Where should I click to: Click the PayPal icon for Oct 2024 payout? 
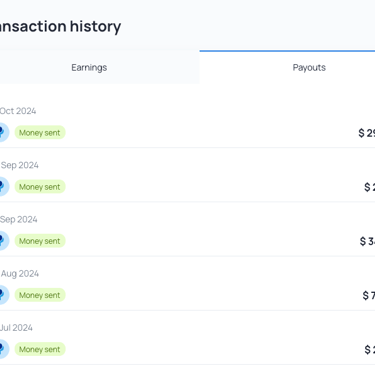[4, 132]
